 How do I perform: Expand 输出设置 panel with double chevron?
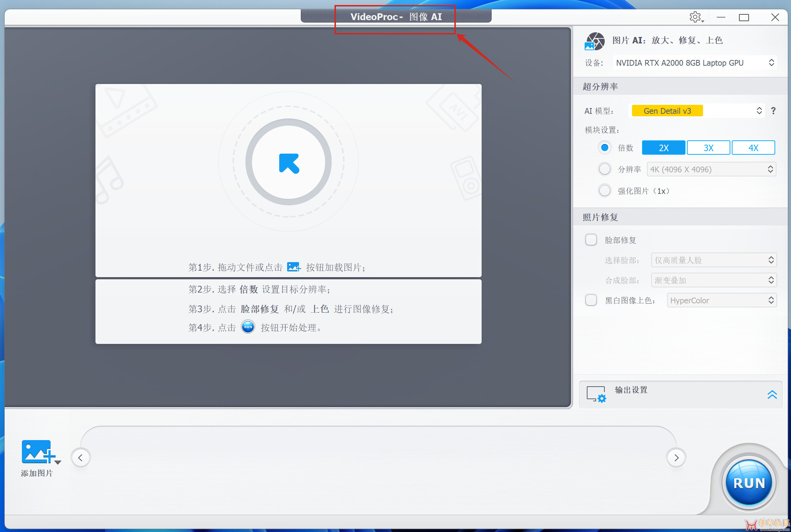pos(772,395)
